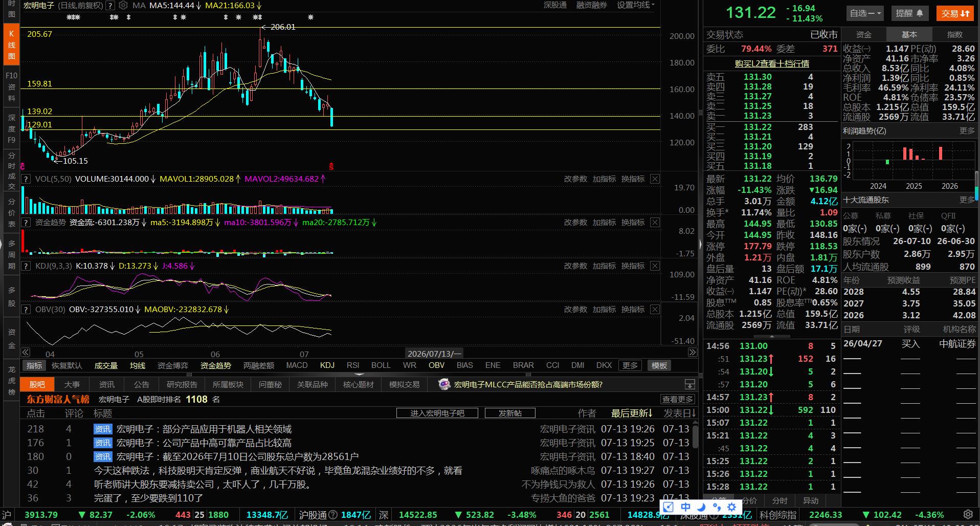This screenshot has height=526, width=980.
Task: Click the input method moon icon
Action: (701, 507)
